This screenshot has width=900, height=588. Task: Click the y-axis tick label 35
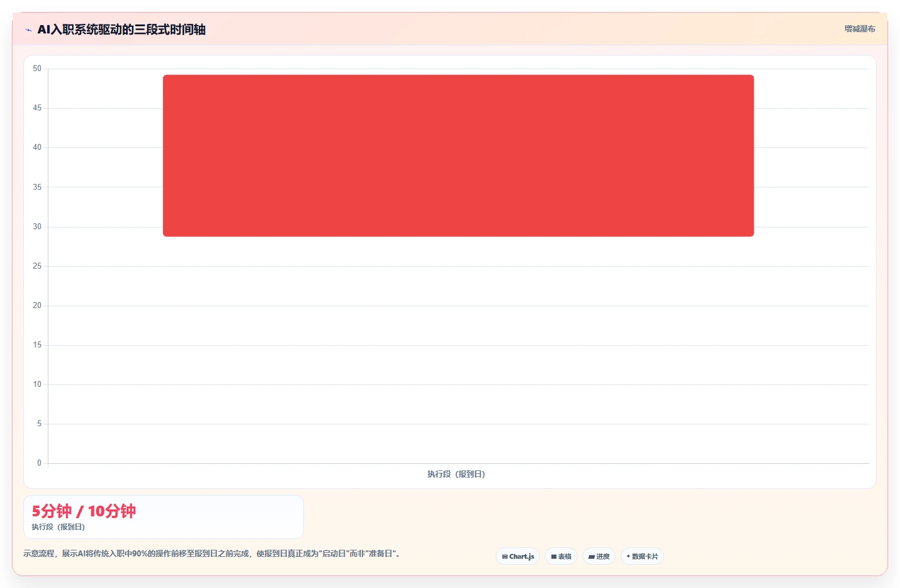point(37,187)
